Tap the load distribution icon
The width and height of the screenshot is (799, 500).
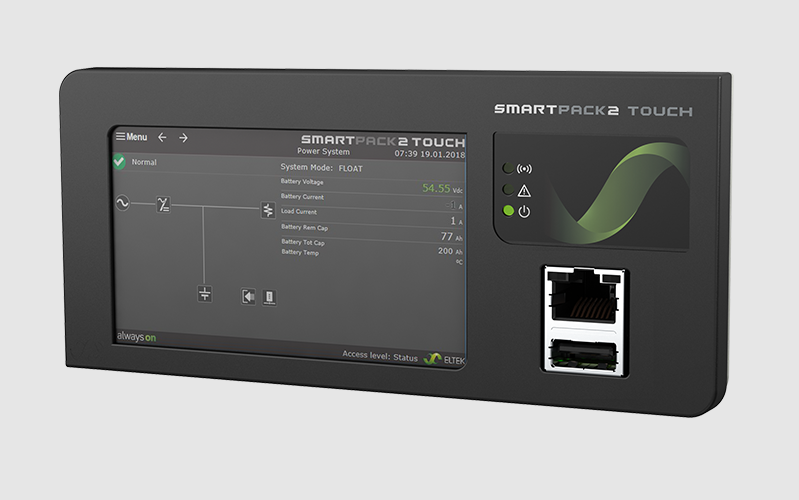(268, 209)
